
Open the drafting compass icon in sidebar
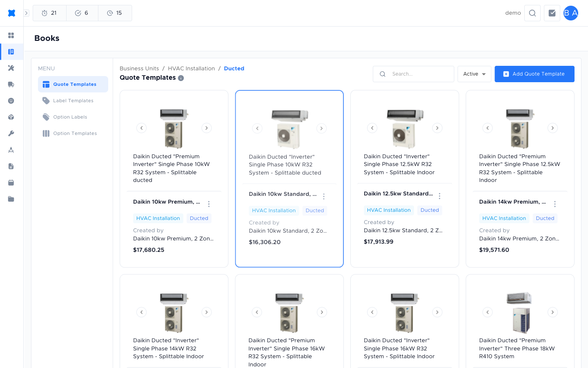[11, 150]
